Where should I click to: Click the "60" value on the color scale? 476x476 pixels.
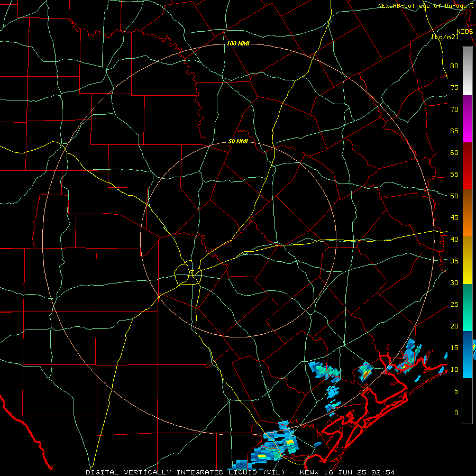click(454, 153)
